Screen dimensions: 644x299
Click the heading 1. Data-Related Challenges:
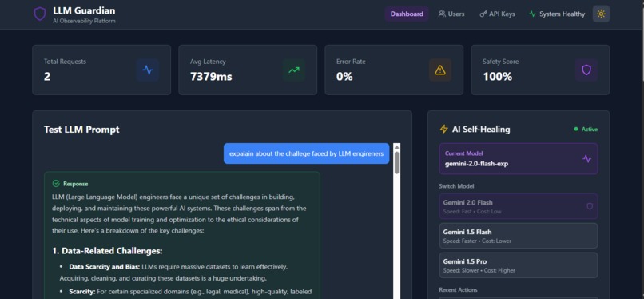click(x=107, y=250)
